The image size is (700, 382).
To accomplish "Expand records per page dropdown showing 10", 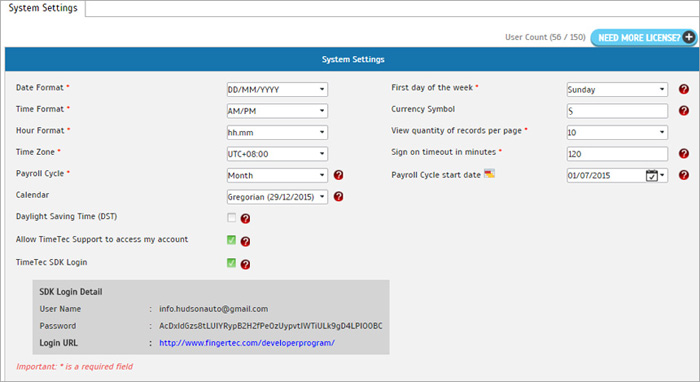I will coord(617,132).
